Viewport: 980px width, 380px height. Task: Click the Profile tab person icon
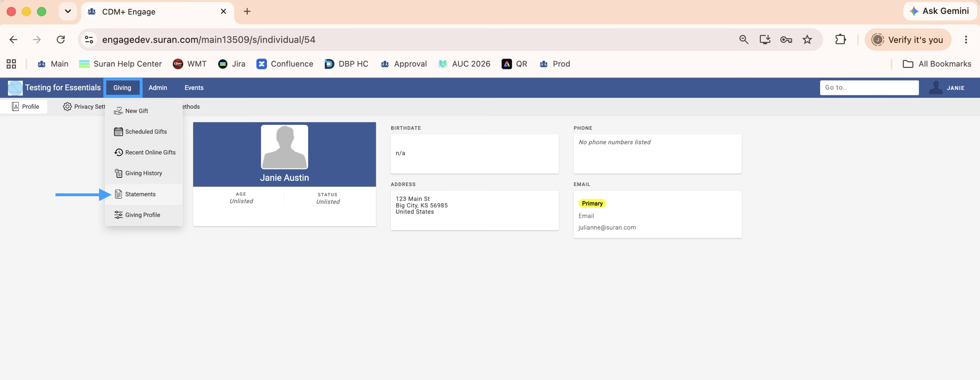coord(15,107)
